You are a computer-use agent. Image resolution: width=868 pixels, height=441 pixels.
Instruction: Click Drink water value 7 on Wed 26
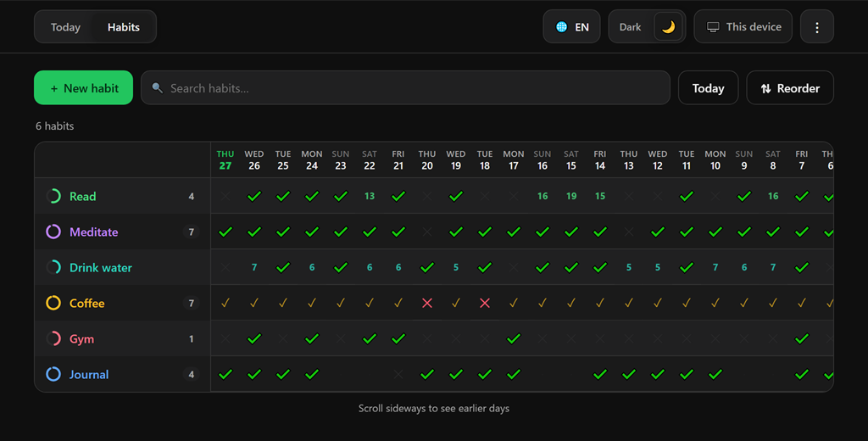(254, 268)
